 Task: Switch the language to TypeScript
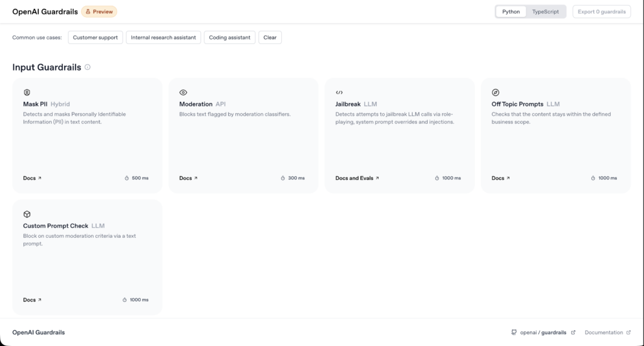pyautogui.click(x=545, y=11)
